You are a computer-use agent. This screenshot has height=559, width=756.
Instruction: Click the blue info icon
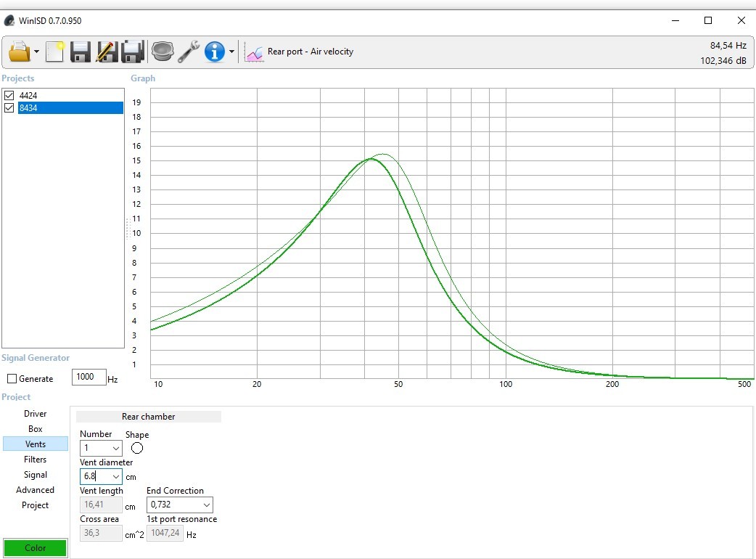coord(215,52)
